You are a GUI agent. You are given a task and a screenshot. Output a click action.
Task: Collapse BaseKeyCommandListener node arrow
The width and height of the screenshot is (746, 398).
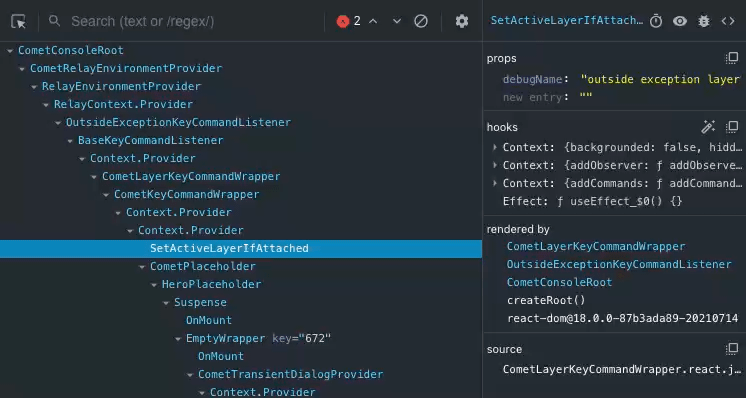pyautogui.click(x=70, y=141)
